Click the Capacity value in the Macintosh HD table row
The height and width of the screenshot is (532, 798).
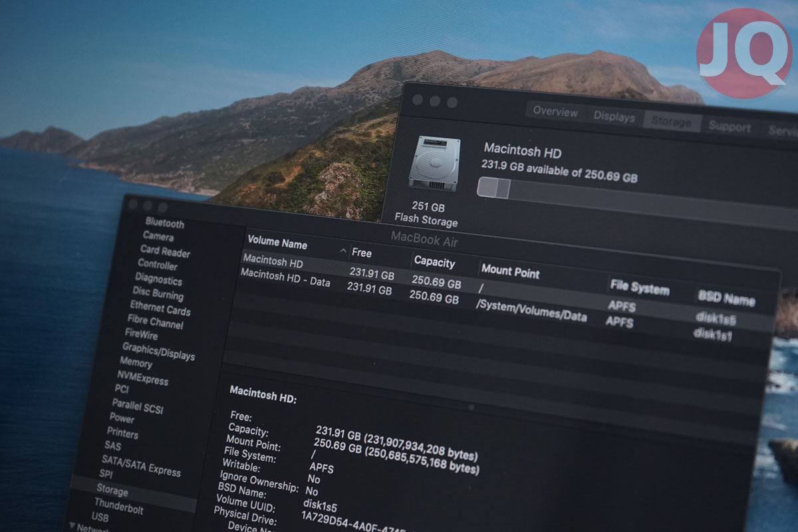click(x=436, y=281)
